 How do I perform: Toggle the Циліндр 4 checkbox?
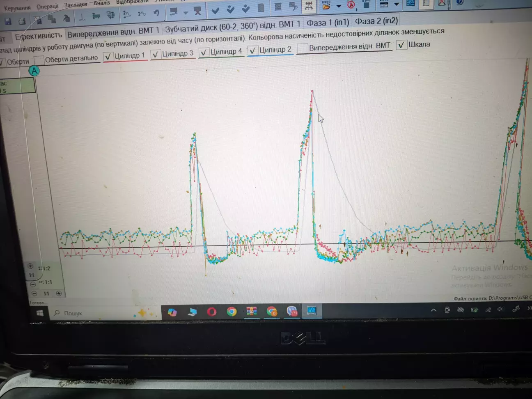point(204,53)
